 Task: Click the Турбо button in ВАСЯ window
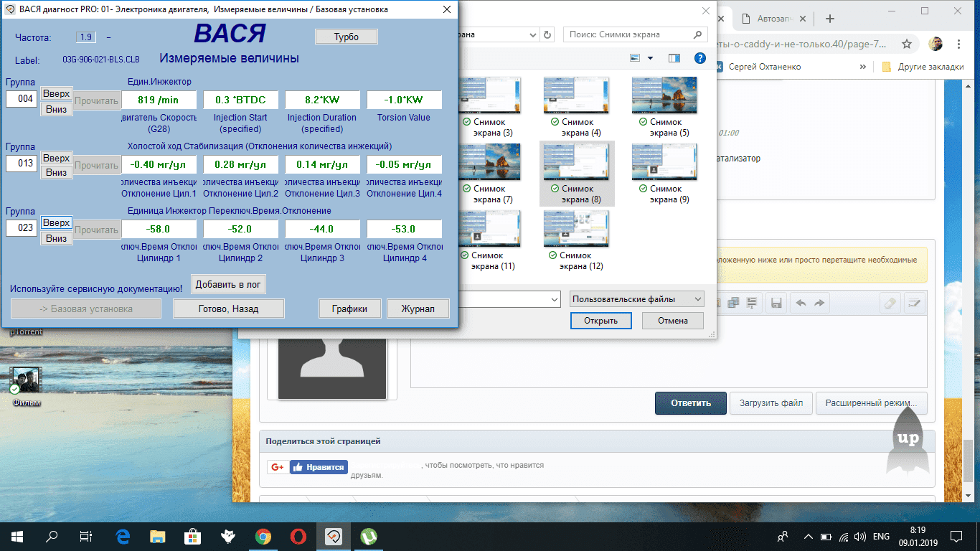(x=347, y=37)
